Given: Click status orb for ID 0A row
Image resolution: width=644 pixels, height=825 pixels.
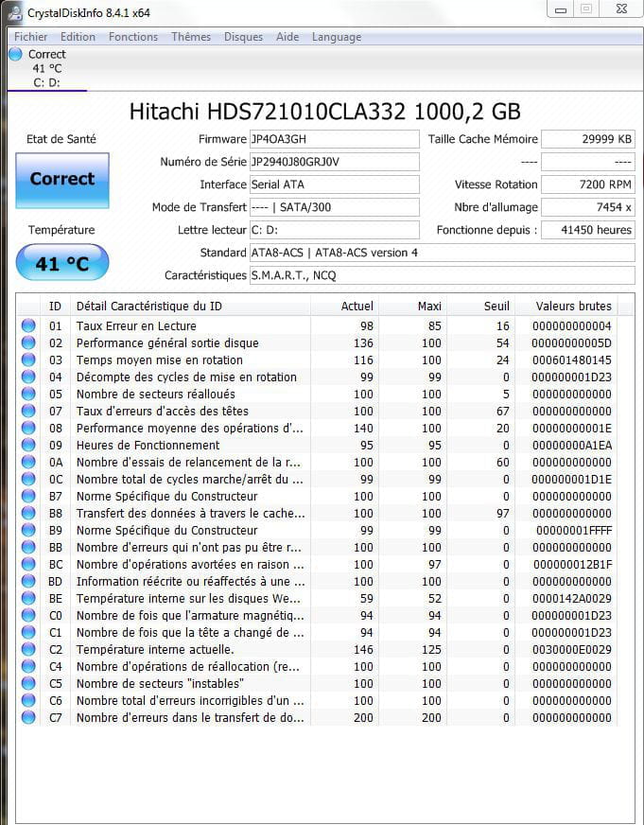Looking at the screenshot, I should (x=28, y=462).
